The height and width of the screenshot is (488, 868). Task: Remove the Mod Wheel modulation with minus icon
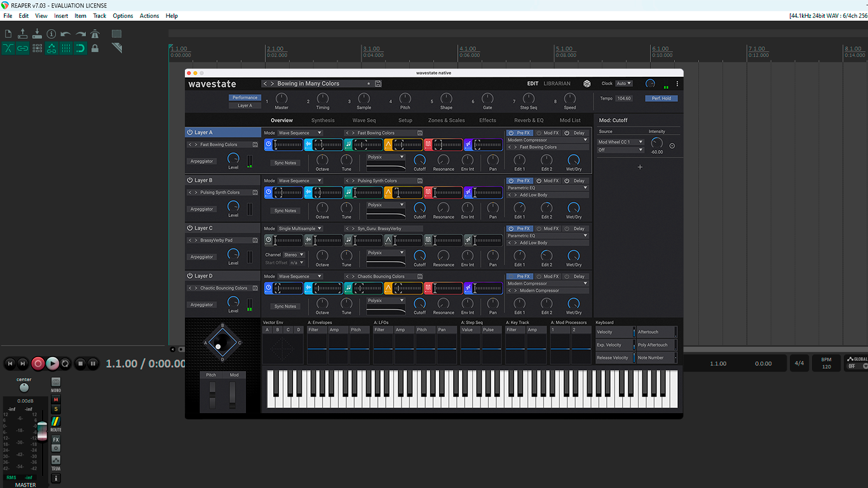point(672,146)
